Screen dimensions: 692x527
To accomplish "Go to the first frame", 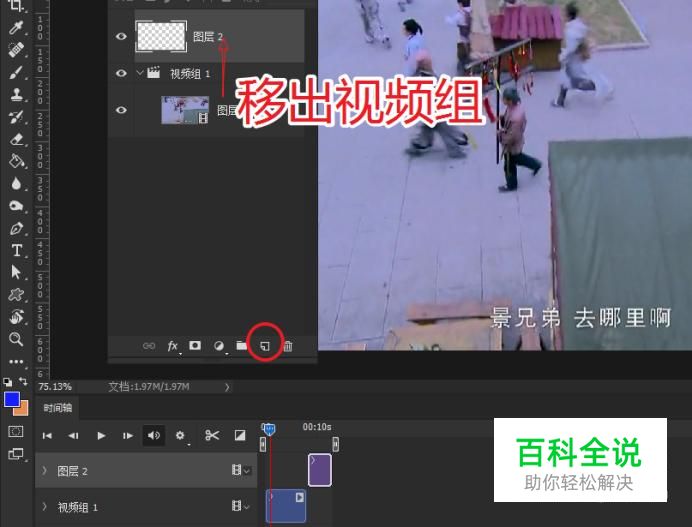I will (47, 436).
